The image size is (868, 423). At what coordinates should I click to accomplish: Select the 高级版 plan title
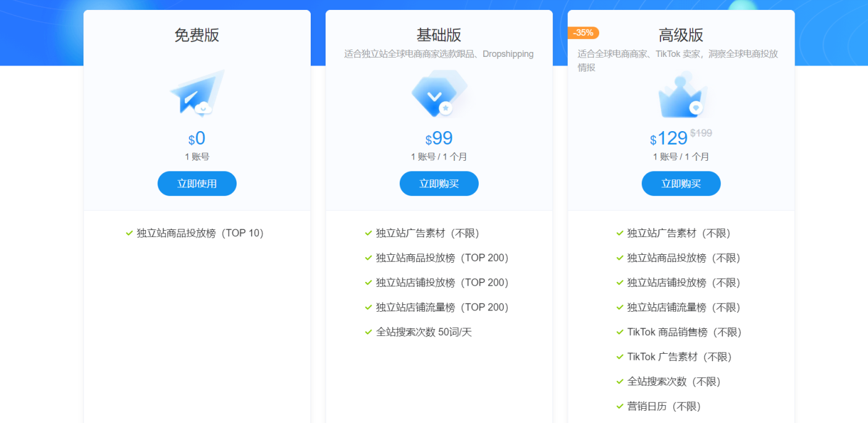click(x=681, y=35)
